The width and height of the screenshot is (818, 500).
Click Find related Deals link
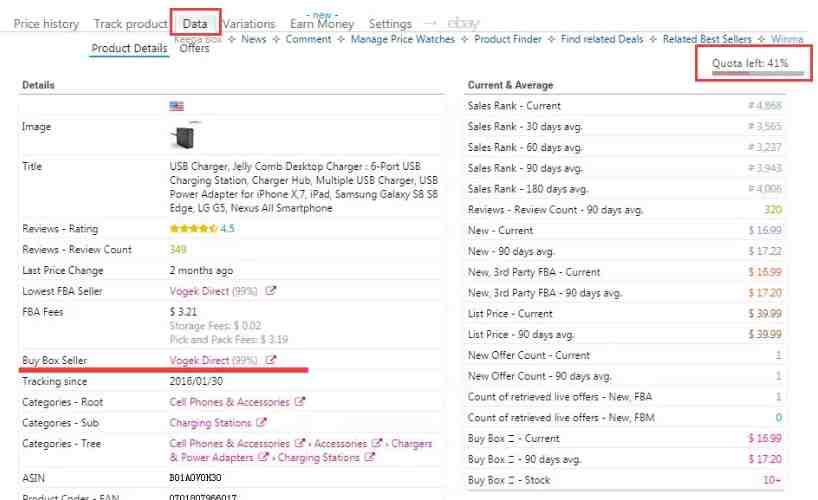602,39
